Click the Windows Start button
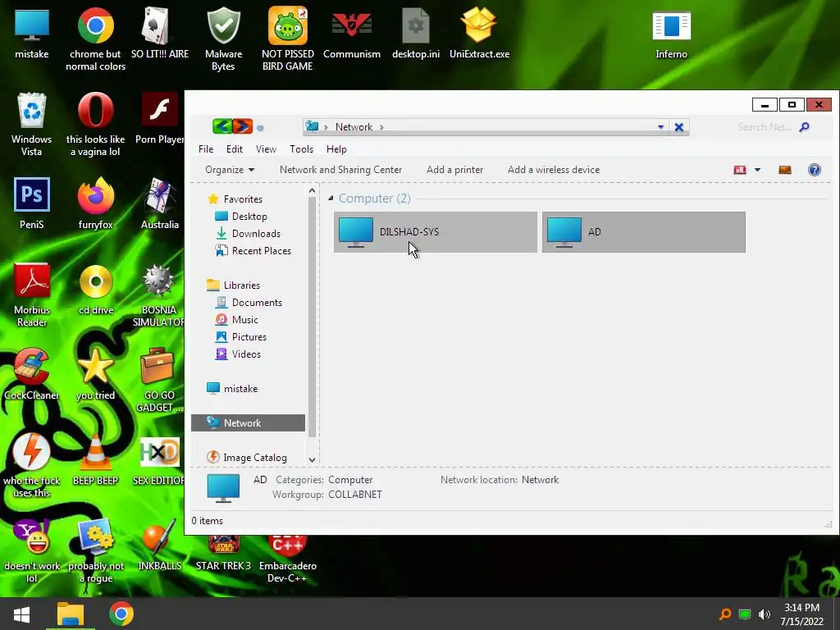 click(21, 614)
